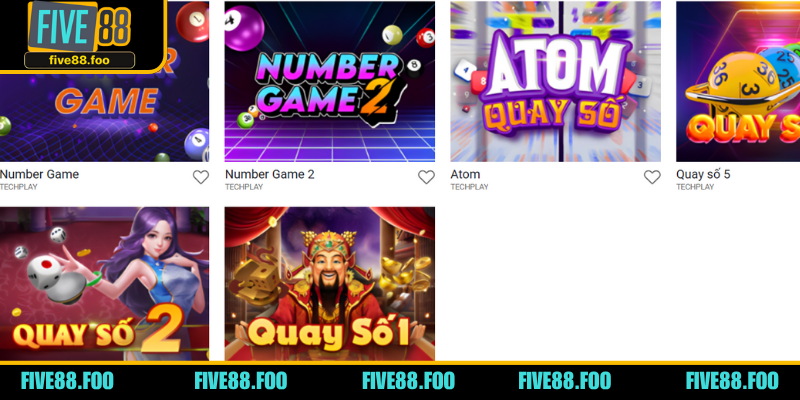Click the five88.foo address badge in logo
Viewport: 800px width, 400px height.
pyautogui.click(x=79, y=60)
